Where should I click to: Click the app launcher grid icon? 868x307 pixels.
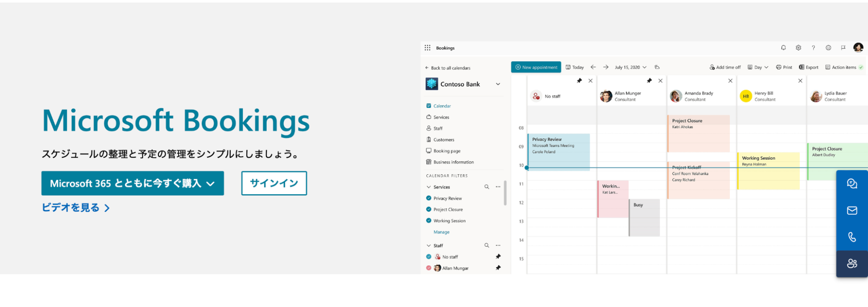click(427, 48)
